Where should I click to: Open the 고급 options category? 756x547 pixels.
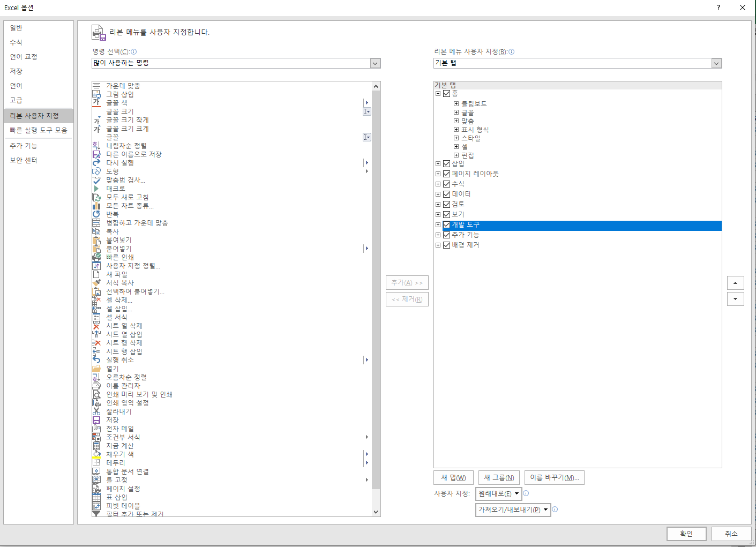[39, 100]
